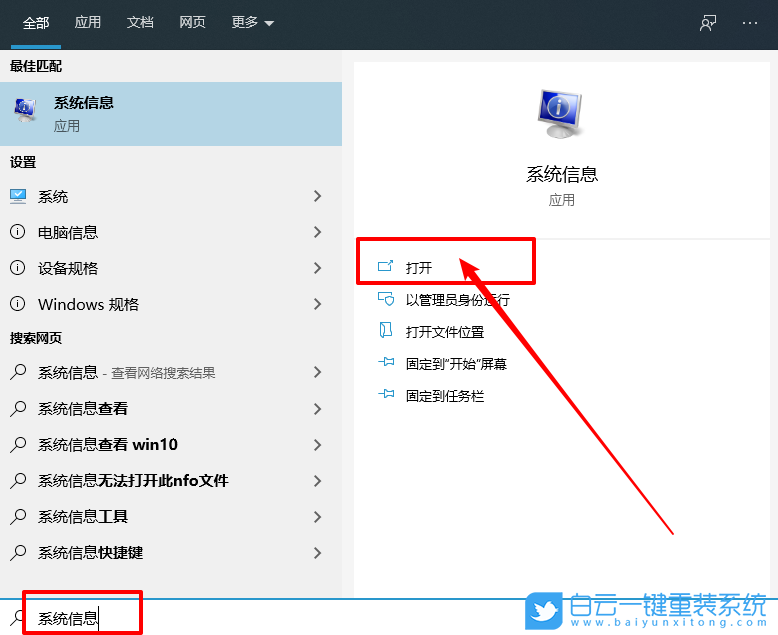Click the pin to Start screen icon

point(386,364)
